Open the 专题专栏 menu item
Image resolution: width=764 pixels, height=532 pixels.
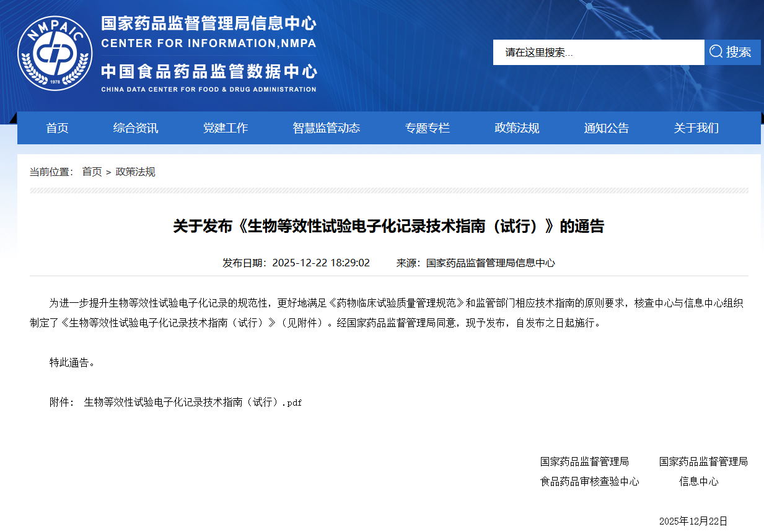click(428, 128)
